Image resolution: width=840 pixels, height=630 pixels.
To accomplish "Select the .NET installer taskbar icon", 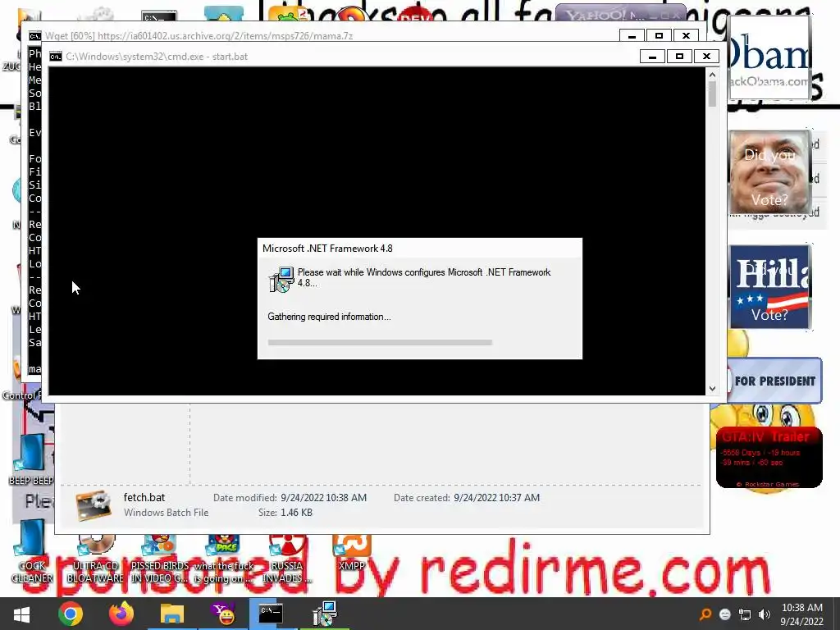I will [x=325, y=614].
